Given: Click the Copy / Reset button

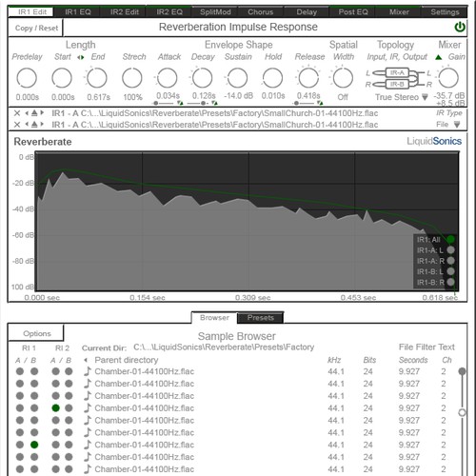Looking at the screenshot, I should tap(36, 28).
